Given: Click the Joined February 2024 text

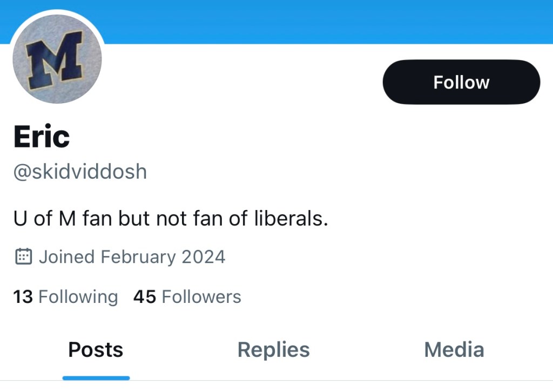Looking at the screenshot, I should click(132, 256).
